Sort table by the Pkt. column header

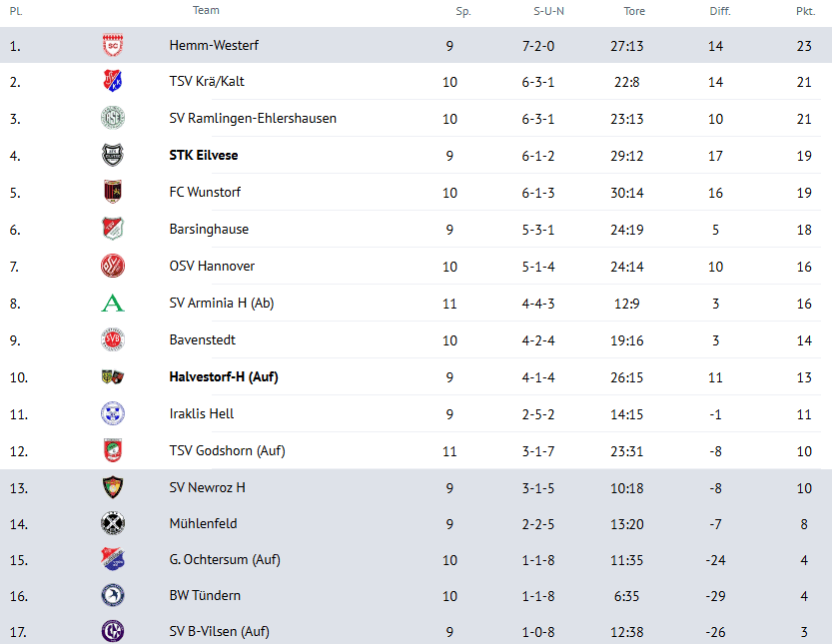pyautogui.click(x=804, y=11)
